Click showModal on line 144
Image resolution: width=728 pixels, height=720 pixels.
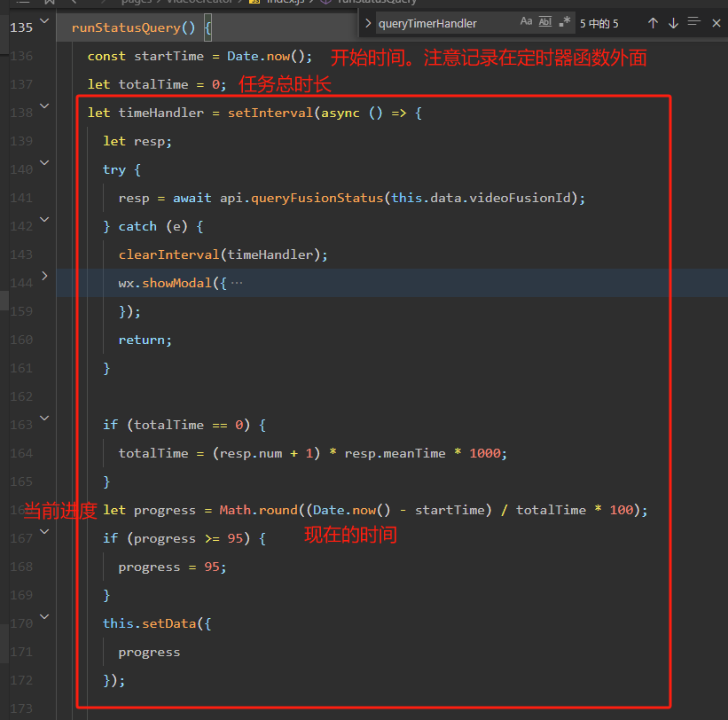(x=176, y=283)
